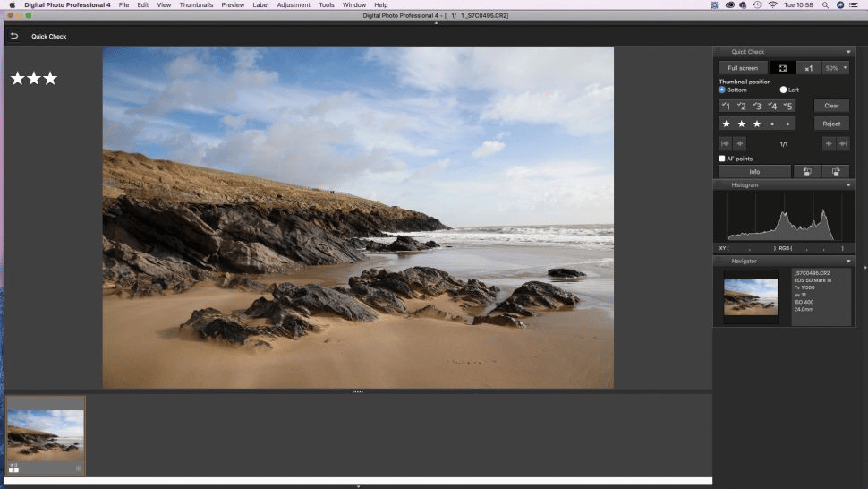Screen dimensions: 868x489
Task: Click the Full screen button
Action: tap(743, 68)
